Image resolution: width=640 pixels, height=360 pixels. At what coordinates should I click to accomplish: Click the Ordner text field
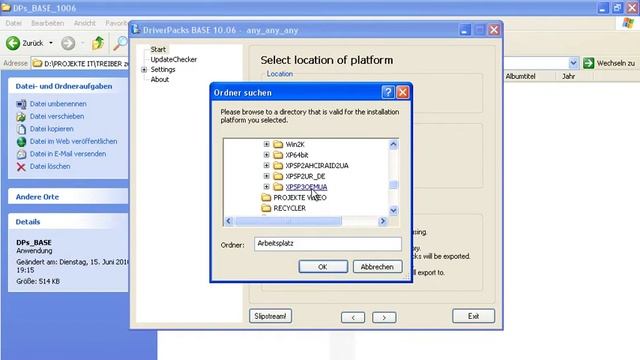[328, 244]
